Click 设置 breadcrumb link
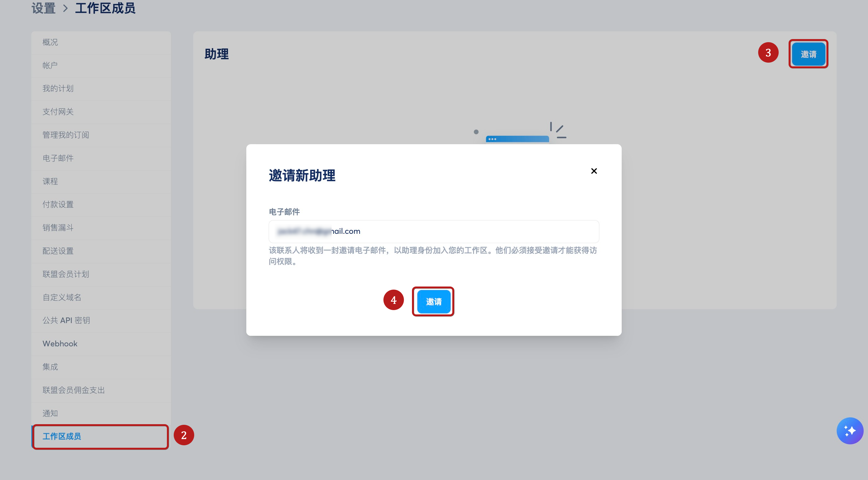The image size is (868, 480). (x=43, y=8)
